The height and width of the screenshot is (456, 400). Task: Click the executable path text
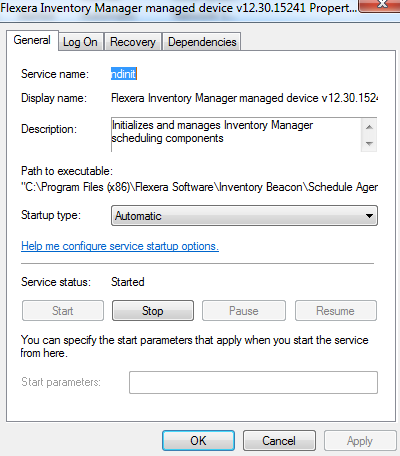[199, 187]
